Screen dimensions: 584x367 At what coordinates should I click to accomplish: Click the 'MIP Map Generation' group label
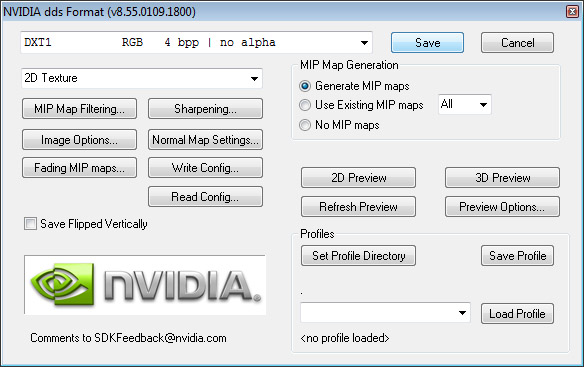[349, 65]
